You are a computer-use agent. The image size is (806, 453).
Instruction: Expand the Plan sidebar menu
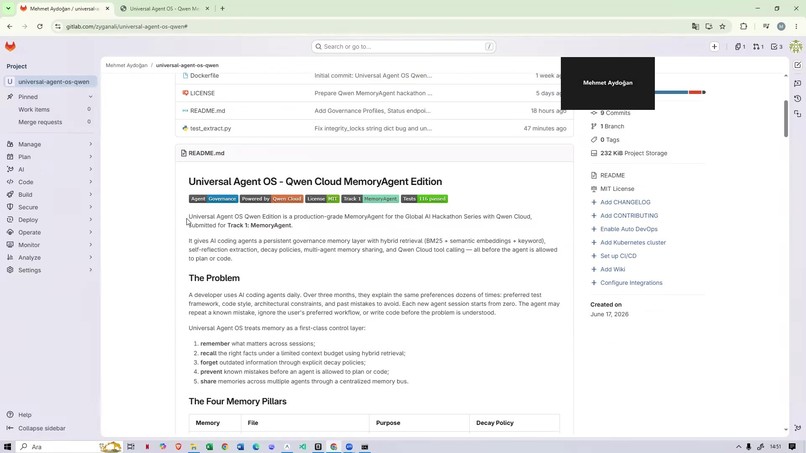coord(49,157)
